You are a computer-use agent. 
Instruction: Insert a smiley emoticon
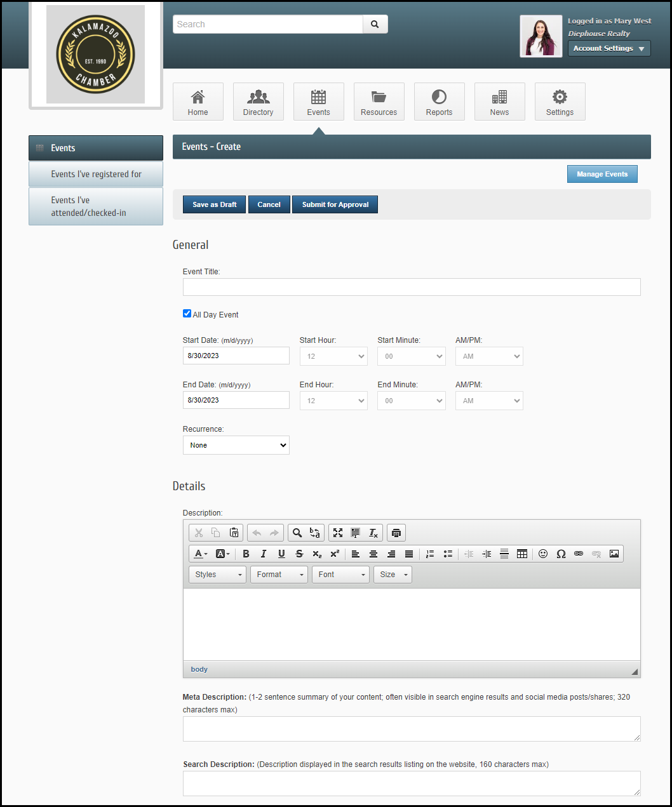tap(543, 554)
